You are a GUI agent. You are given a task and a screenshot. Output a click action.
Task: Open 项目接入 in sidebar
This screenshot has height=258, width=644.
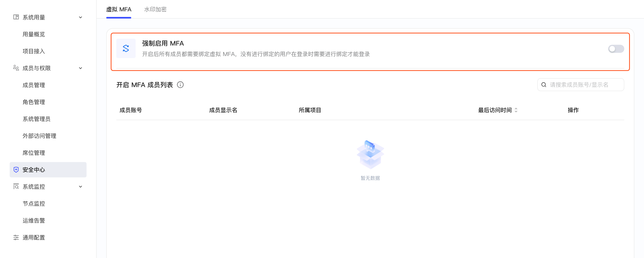34,51
